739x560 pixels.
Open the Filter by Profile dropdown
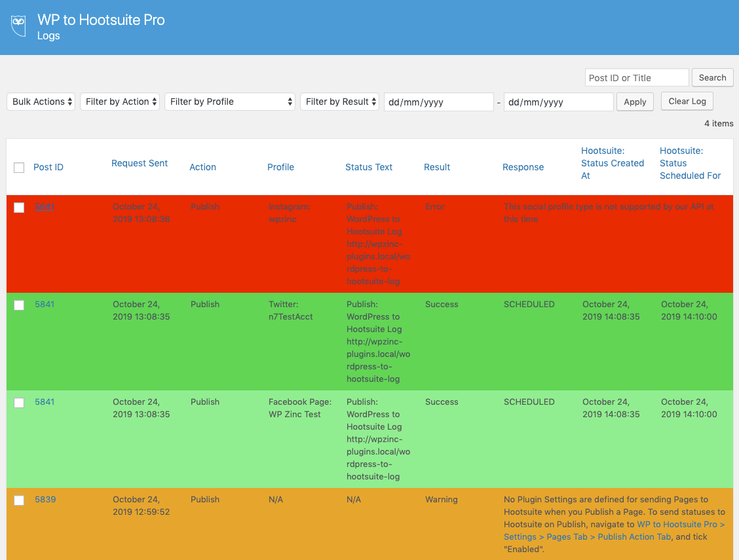[x=230, y=102]
